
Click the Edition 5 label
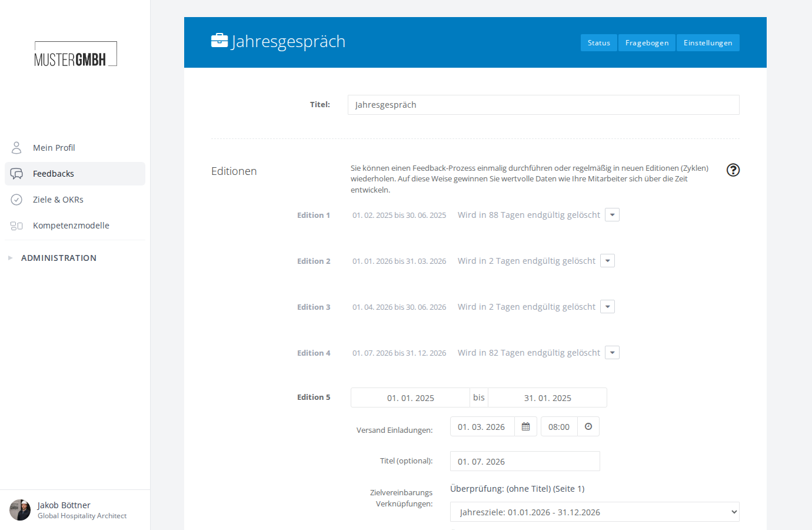point(314,397)
